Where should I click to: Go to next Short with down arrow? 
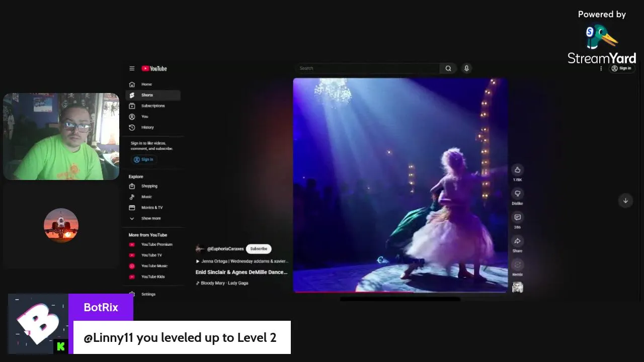[x=625, y=201]
